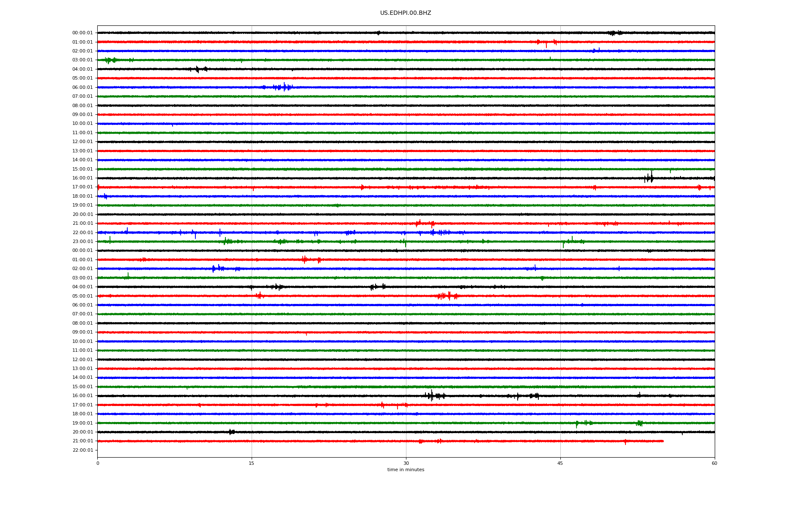Click red burst near minute 20 on lower 01:00:01 trace
This screenshot has height=508, width=812.
(304, 260)
